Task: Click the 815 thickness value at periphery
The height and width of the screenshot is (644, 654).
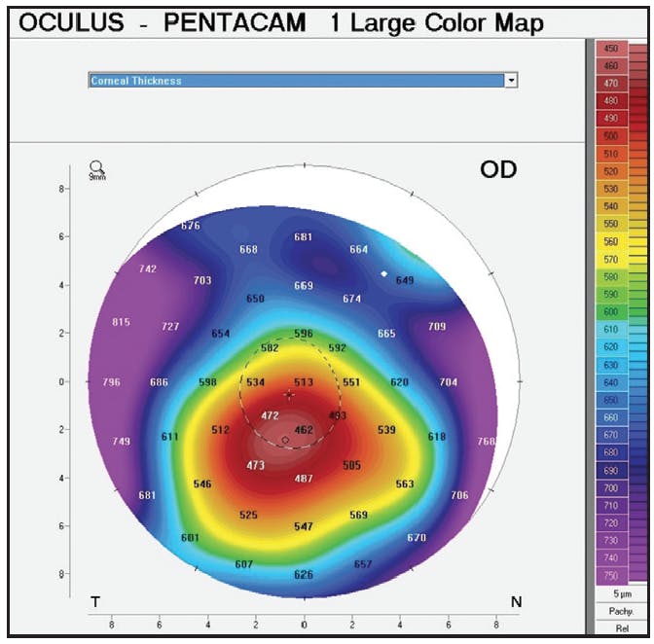Action: 122,322
